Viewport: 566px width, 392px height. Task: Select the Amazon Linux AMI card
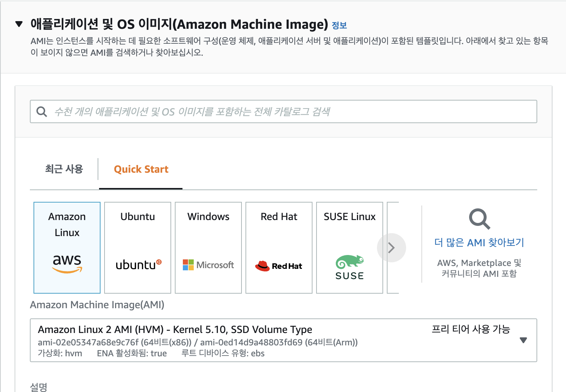(67, 248)
